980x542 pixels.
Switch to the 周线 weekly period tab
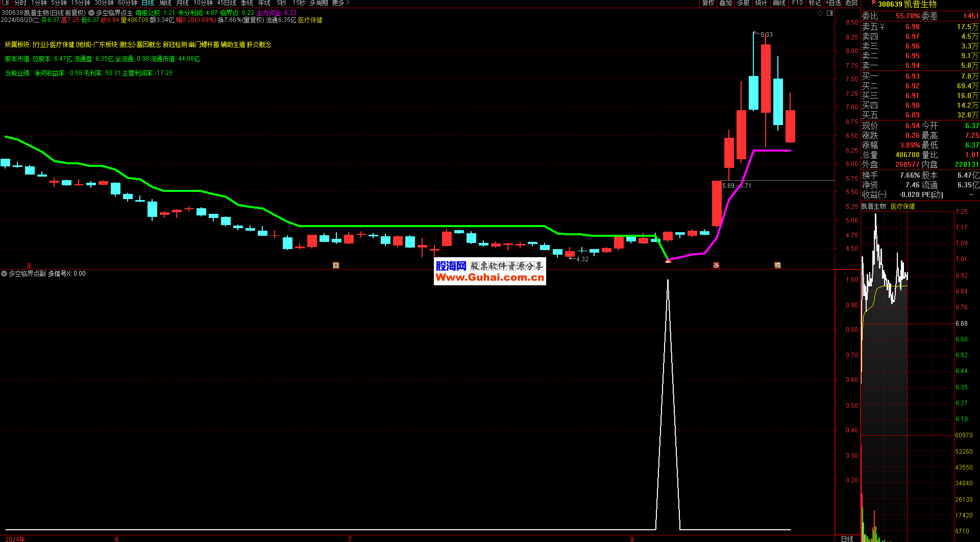165,3
